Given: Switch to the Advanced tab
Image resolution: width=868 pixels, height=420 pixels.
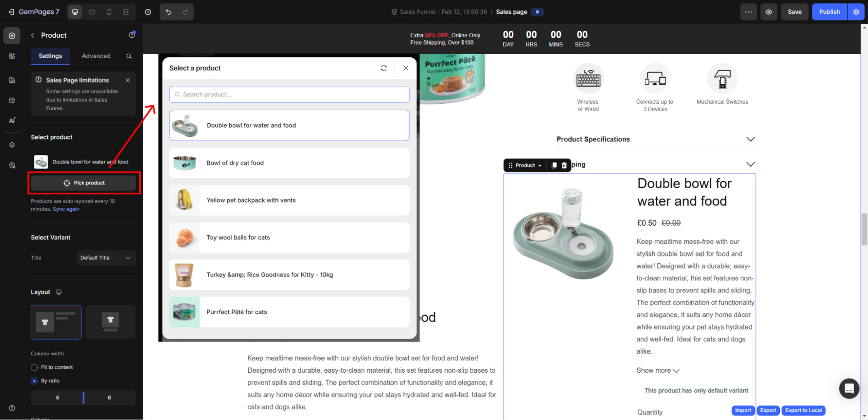Looking at the screenshot, I should point(96,56).
